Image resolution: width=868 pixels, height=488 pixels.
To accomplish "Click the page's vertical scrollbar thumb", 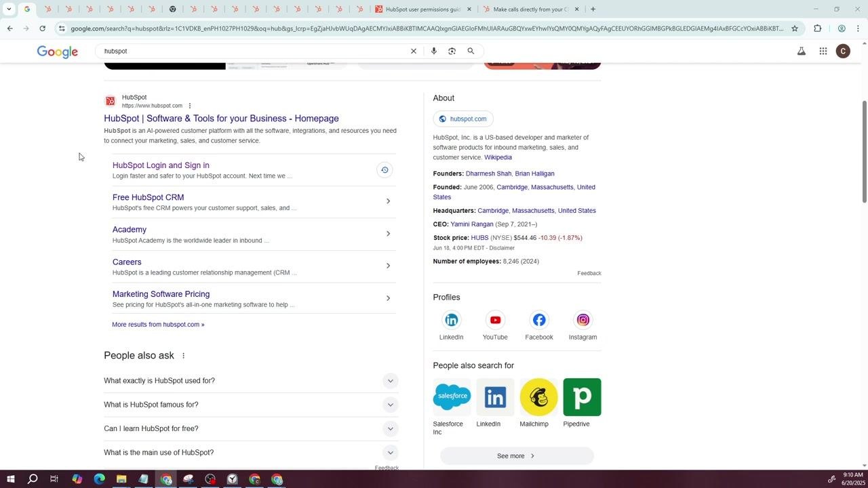I will pyautogui.click(x=865, y=151).
